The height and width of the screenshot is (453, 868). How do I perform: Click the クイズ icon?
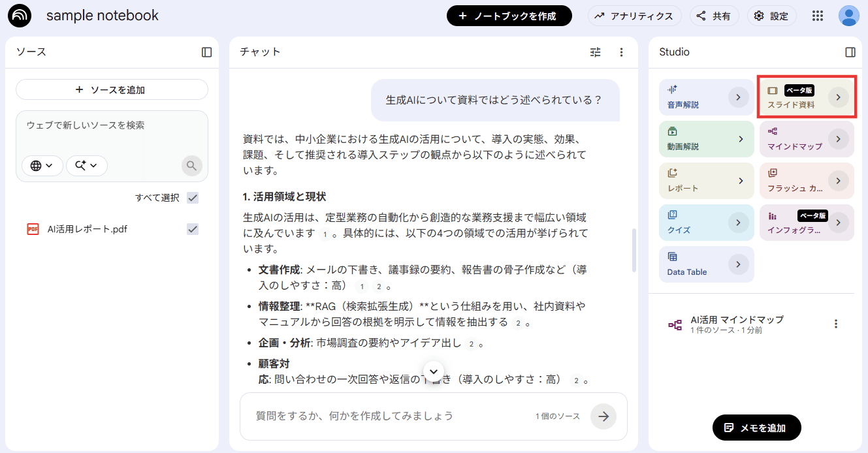672,215
